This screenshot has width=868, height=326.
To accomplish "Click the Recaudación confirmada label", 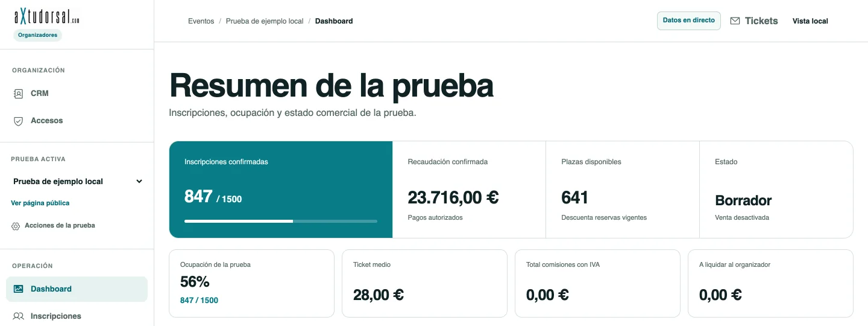I will click(x=448, y=162).
